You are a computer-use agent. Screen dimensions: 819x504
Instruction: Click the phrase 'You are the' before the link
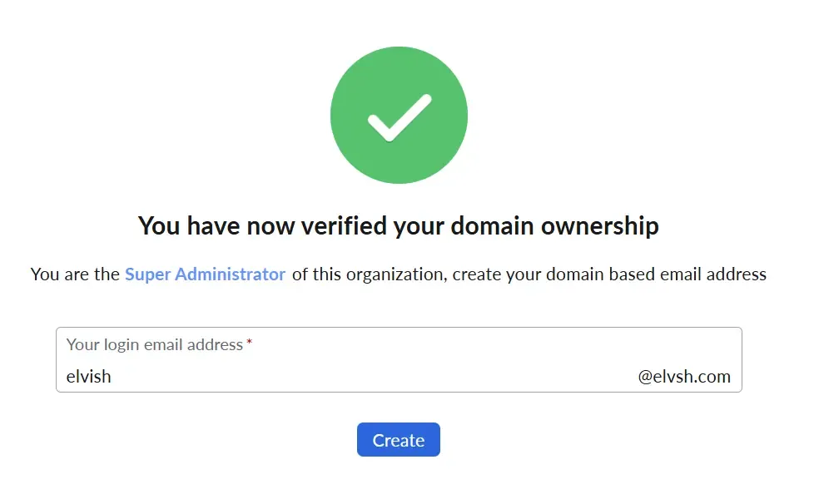pos(75,274)
